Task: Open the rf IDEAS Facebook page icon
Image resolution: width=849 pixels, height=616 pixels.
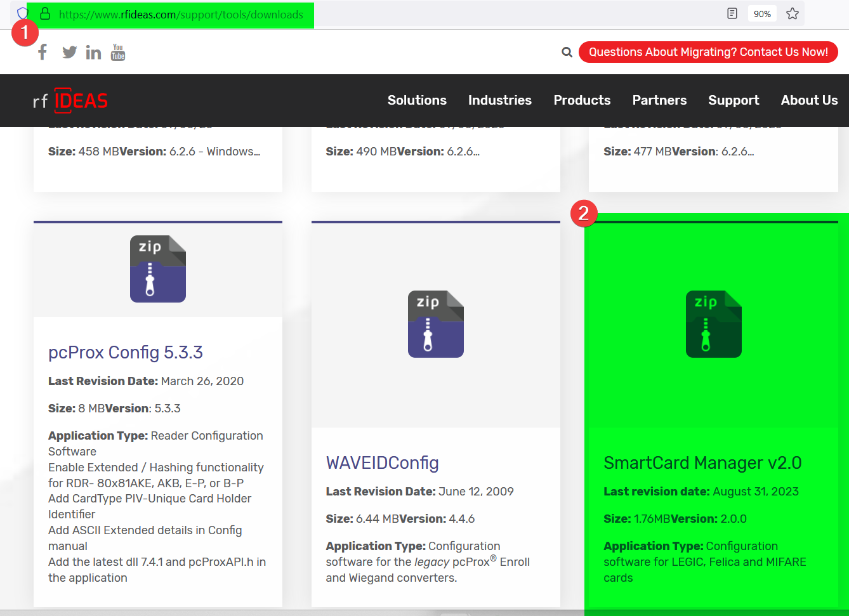Action: [42, 52]
